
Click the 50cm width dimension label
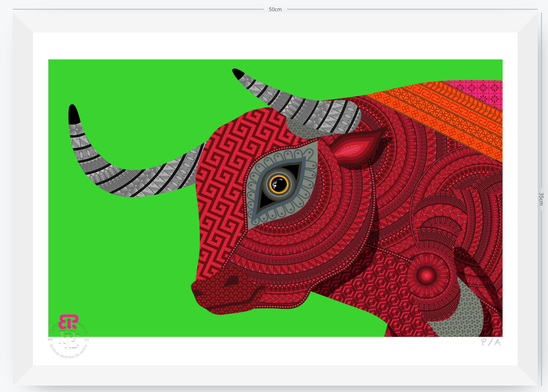pyautogui.click(x=275, y=10)
